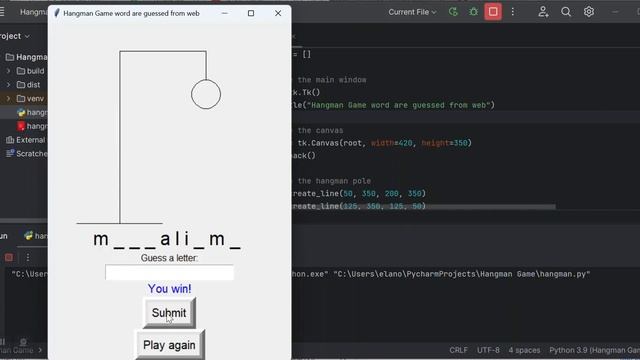
Task: Open the Current File run configuration dropdown
Action: coord(412,12)
